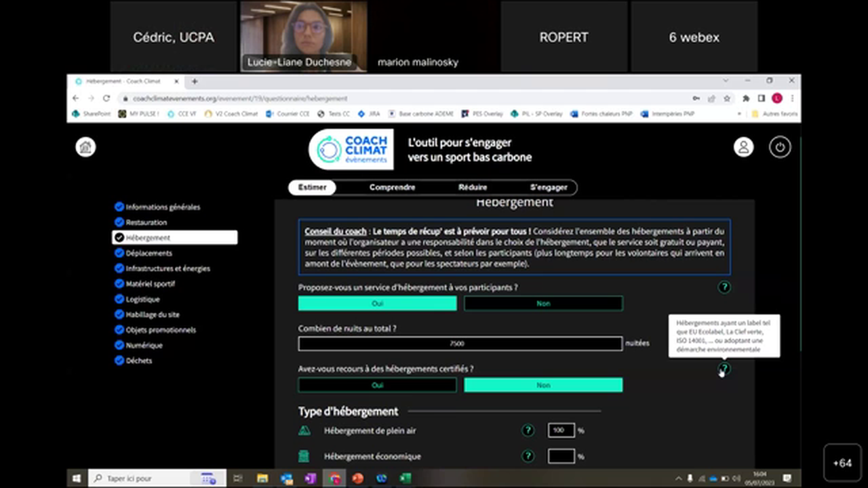
Task: Reload the page with browser refresh icon
Action: (x=106, y=98)
